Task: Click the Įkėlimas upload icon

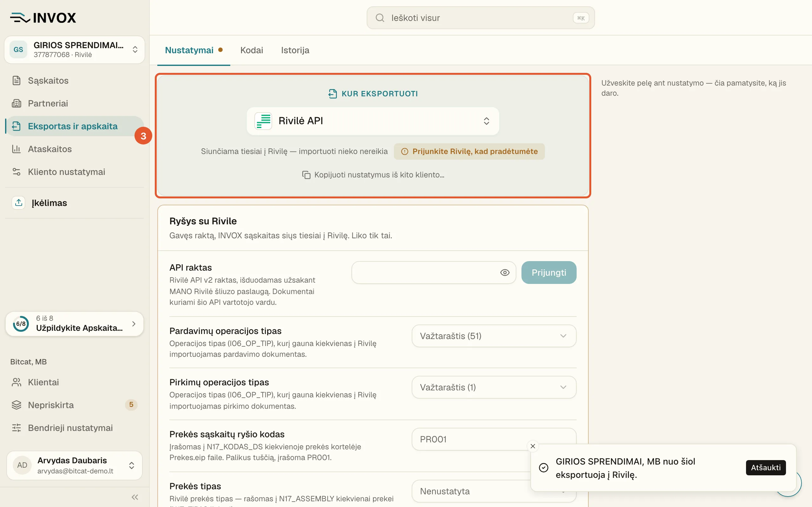Action: point(18,202)
